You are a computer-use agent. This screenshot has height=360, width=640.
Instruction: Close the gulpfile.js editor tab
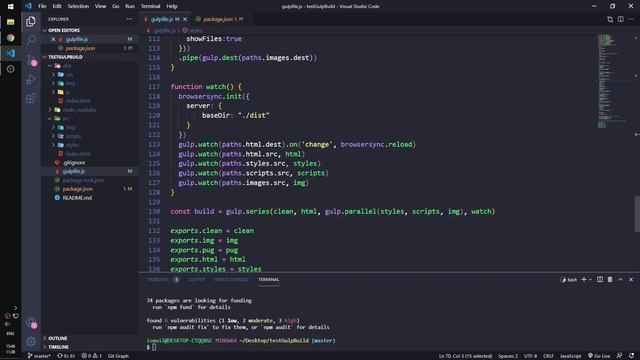(185, 19)
